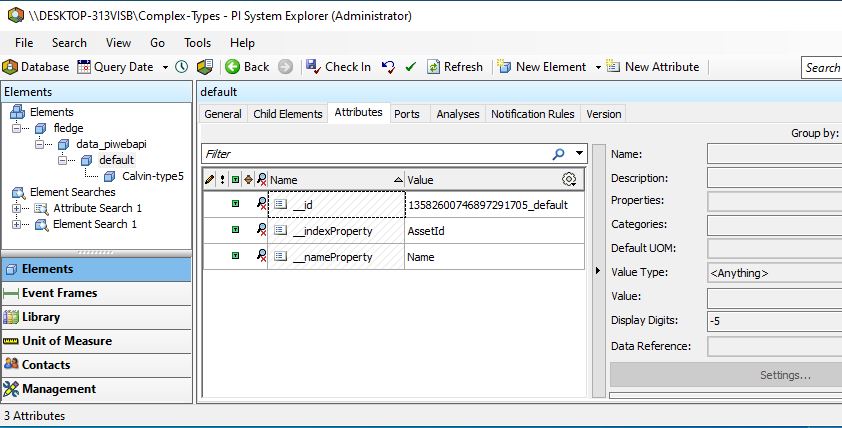Click the clock time-context icon
The height and width of the screenshot is (428, 842).
181,67
